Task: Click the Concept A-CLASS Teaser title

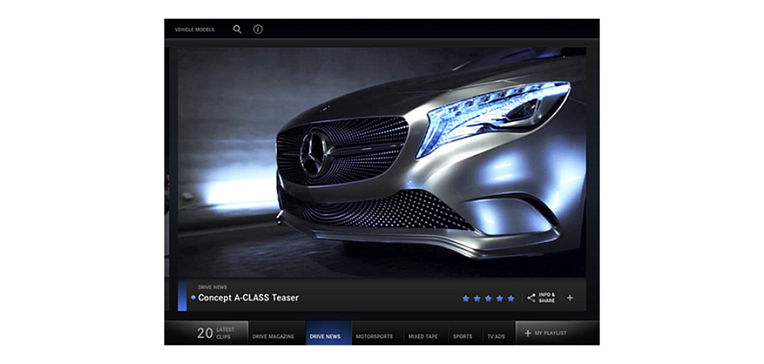Action: click(248, 298)
